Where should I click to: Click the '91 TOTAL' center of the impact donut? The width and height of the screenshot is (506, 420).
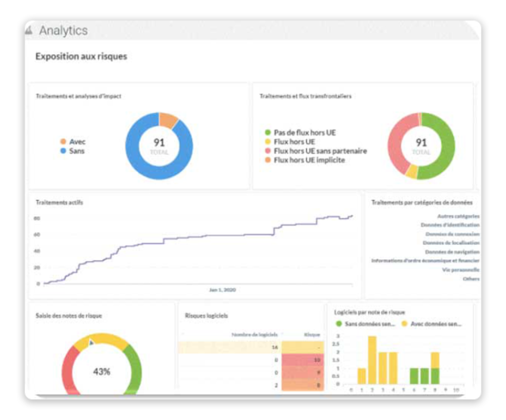159,146
